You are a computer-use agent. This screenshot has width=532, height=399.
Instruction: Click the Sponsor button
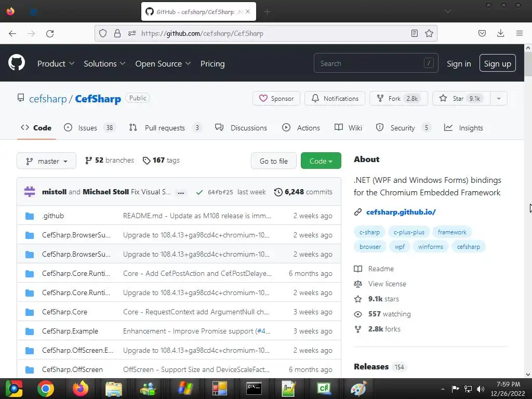(x=276, y=98)
